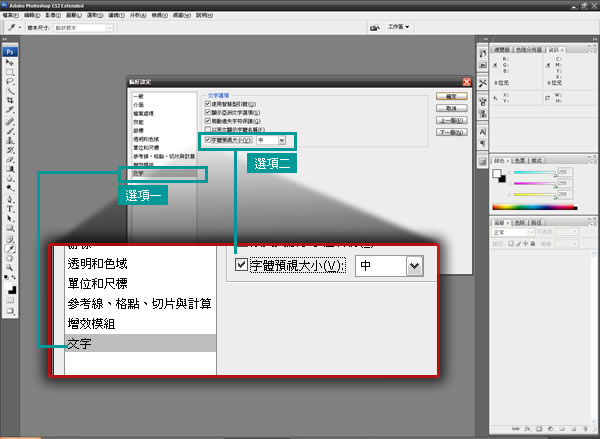600x439 pixels.
Task: Select the Rectangular Marquee tool
Action: click(10, 72)
